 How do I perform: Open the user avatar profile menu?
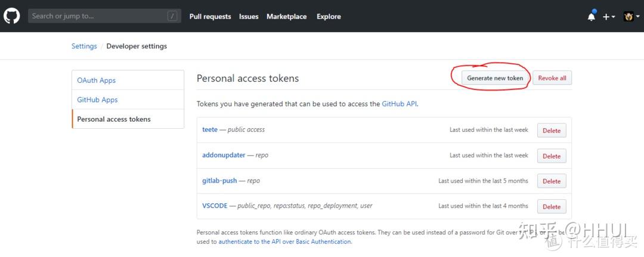630,17
